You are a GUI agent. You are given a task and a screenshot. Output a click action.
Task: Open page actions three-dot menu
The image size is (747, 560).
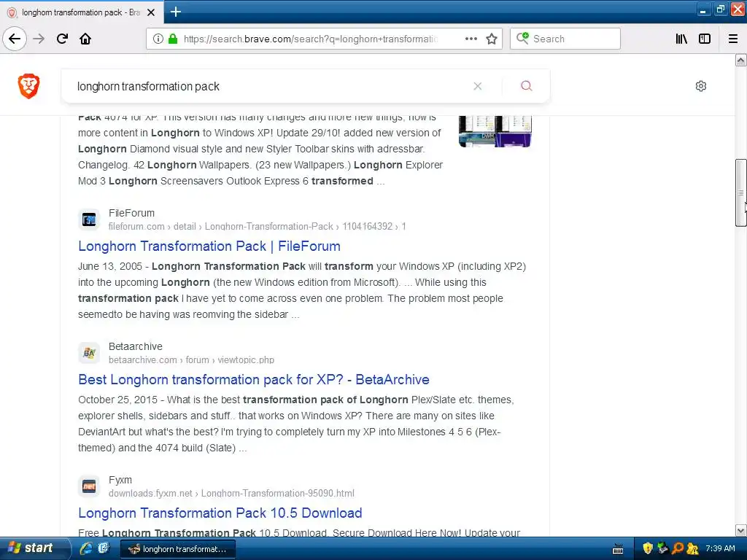point(471,39)
